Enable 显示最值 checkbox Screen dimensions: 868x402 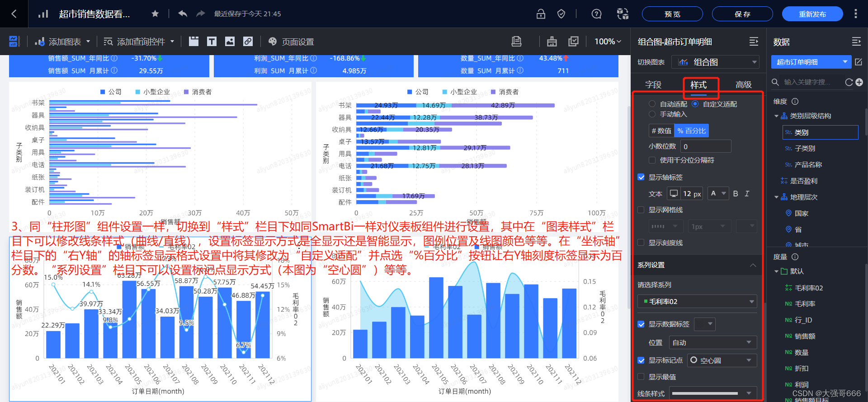pos(641,377)
